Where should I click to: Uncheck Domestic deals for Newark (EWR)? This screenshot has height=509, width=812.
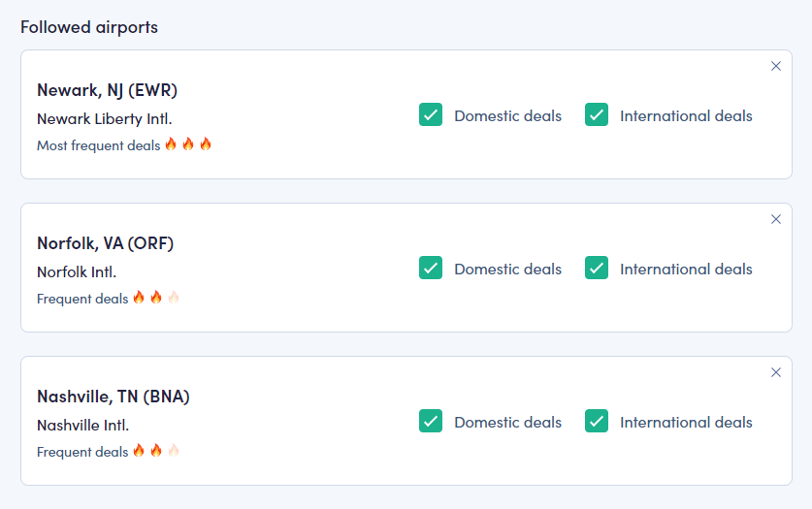coord(431,114)
